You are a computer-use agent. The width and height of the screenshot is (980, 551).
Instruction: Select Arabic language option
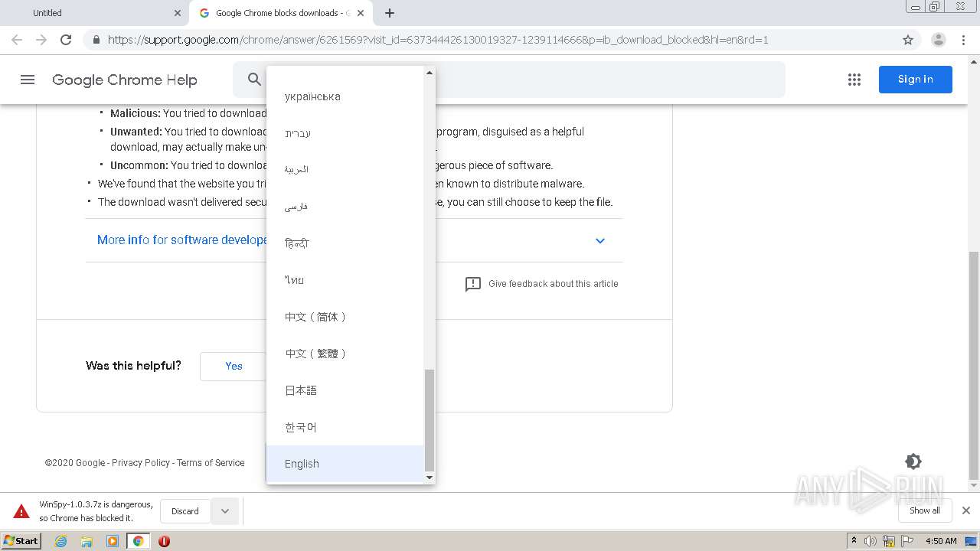345,170
